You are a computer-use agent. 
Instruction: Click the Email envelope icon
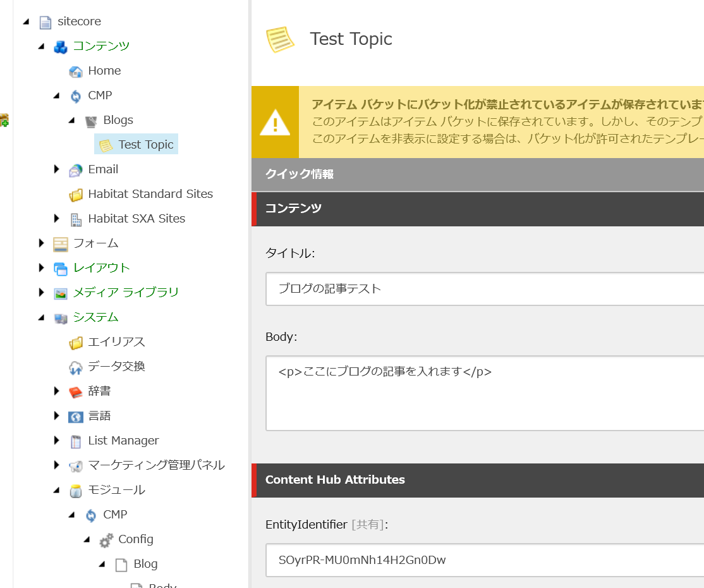pos(75,170)
